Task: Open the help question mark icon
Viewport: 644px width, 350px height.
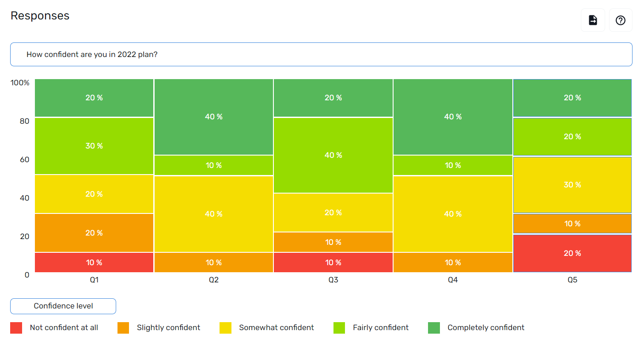Action: [621, 20]
